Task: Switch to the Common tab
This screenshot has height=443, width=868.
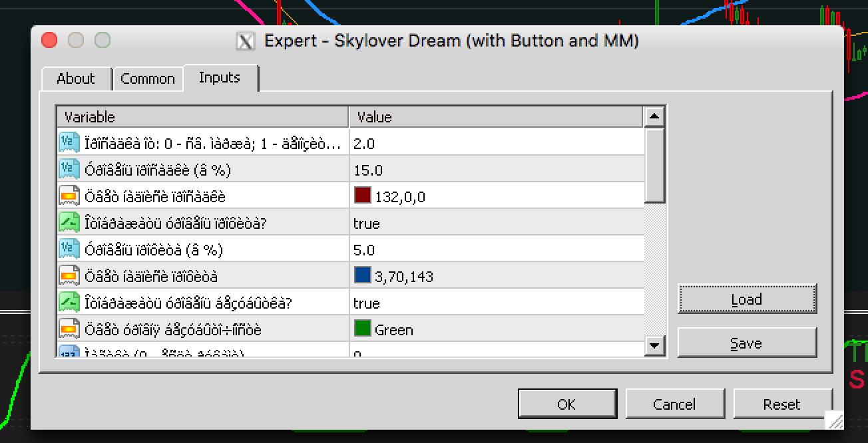Action: click(148, 78)
